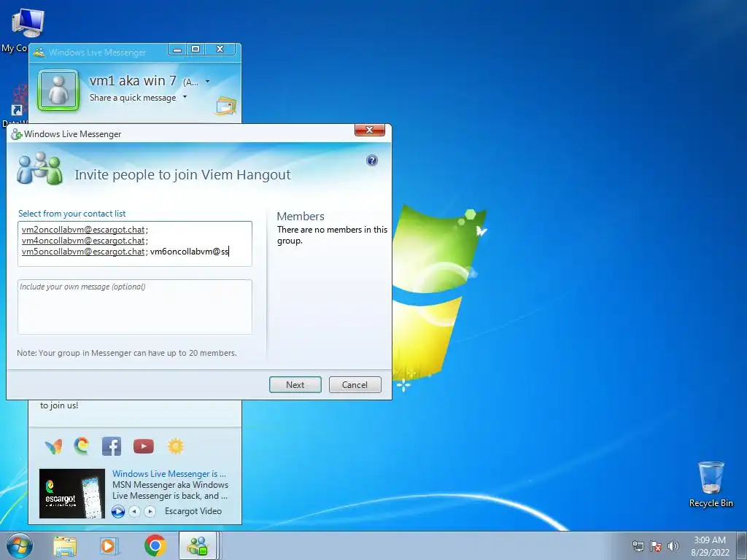Screen dimensions: 747x560
Task: Open the YouTube icon in Messenger
Action: (x=144, y=446)
